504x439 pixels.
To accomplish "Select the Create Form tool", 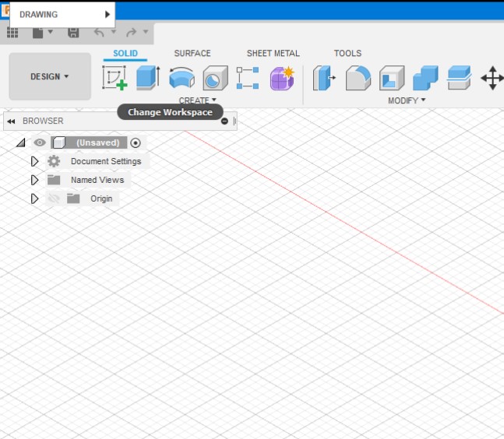I will 282,78.
